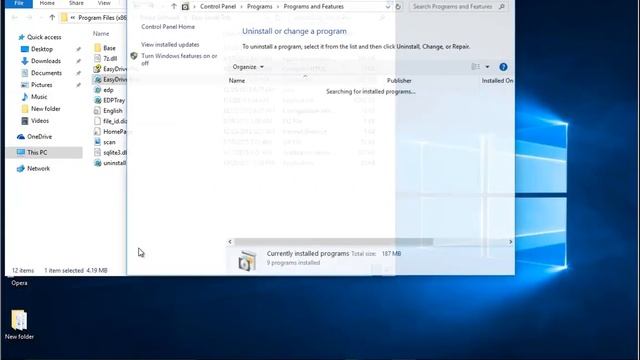Go up one folder in File Explorer
The width and height of the screenshot is (640, 360).
click(x=52, y=18)
